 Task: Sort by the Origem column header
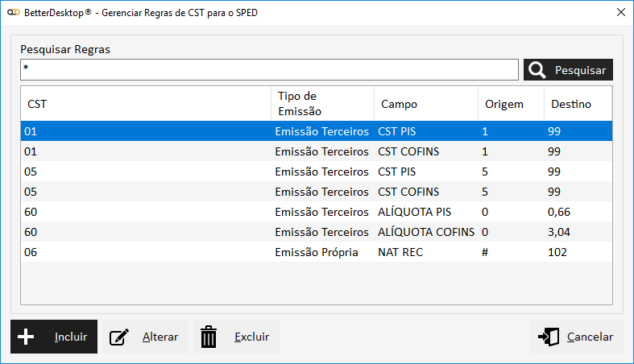click(511, 104)
